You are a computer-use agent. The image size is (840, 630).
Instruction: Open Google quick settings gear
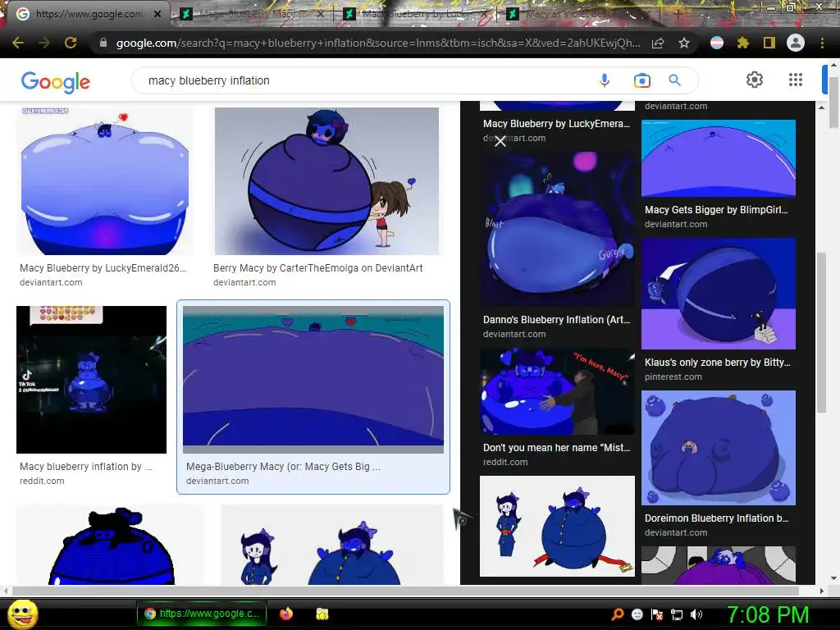coord(755,80)
